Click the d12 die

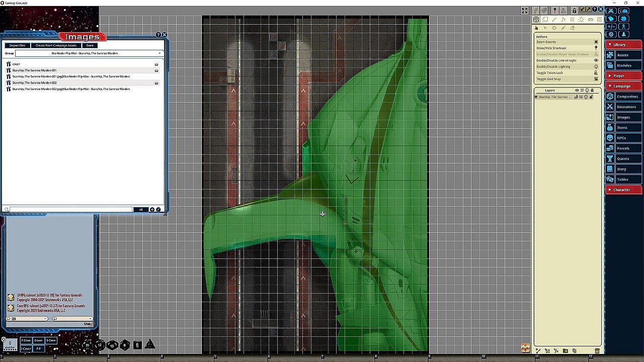(x=100, y=345)
